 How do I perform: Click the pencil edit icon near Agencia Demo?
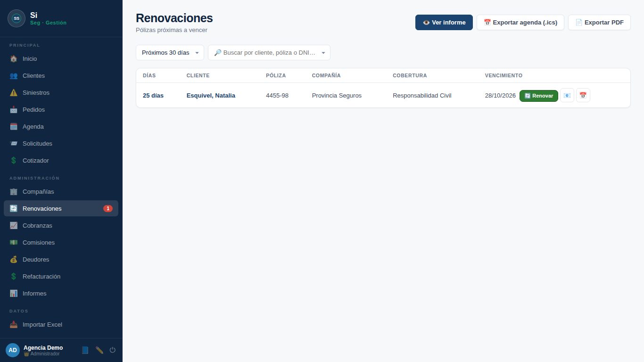pyautogui.click(x=99, y=350)
